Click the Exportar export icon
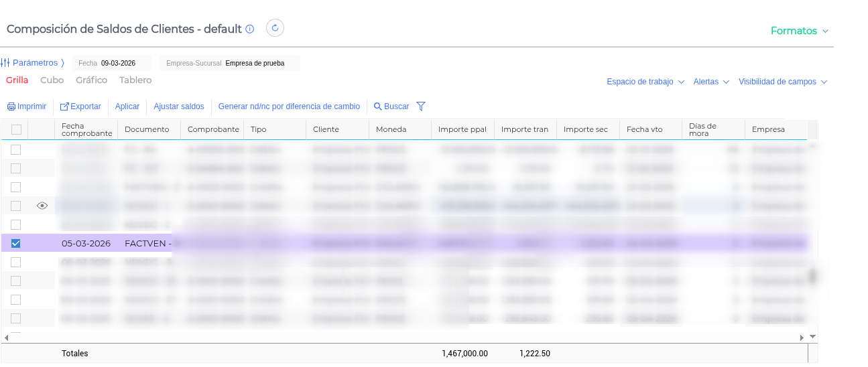This screenshot has height=367, width=868. click(64, 106)
